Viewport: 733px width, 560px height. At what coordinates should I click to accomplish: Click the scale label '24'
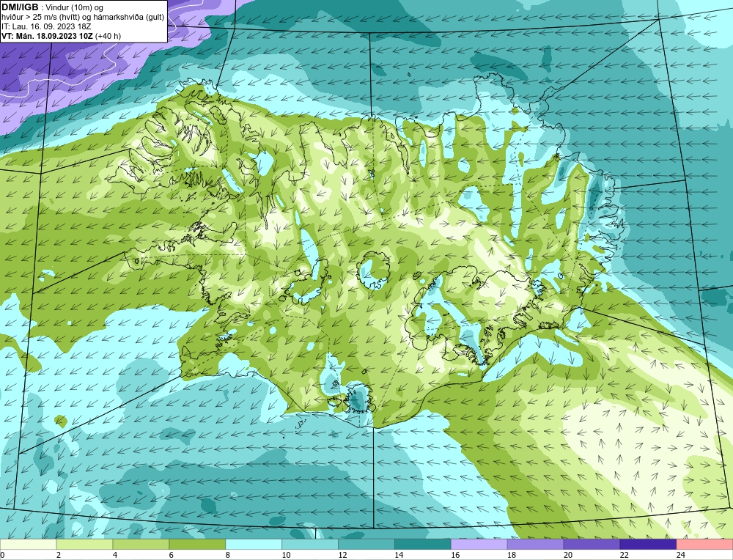(681, 555)
